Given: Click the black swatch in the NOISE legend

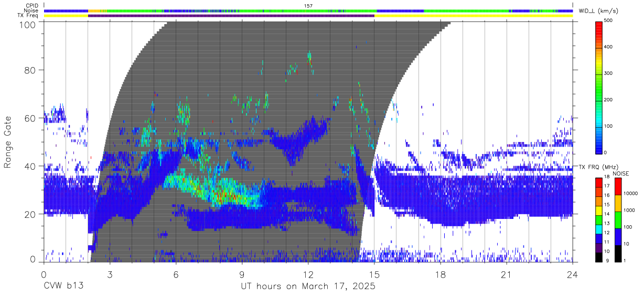Looking at the screenshot, I should pyautogui.click(x=617, y=252).
